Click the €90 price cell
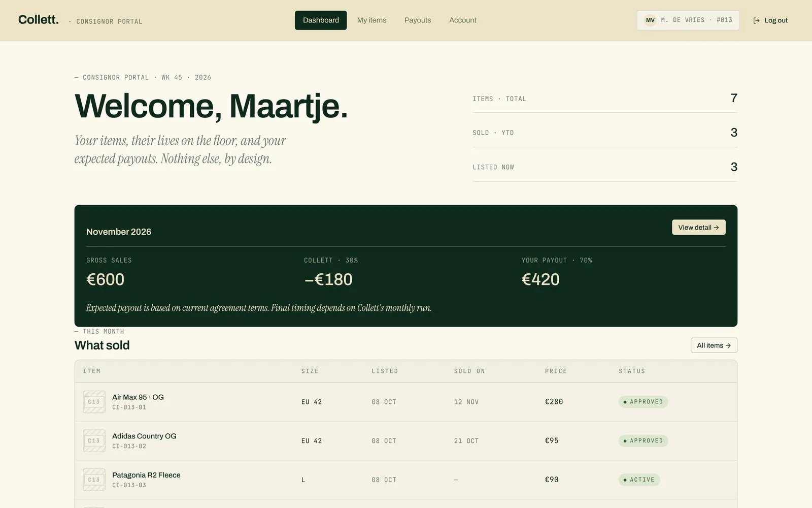The image size is (812, 508). point(552,480)
